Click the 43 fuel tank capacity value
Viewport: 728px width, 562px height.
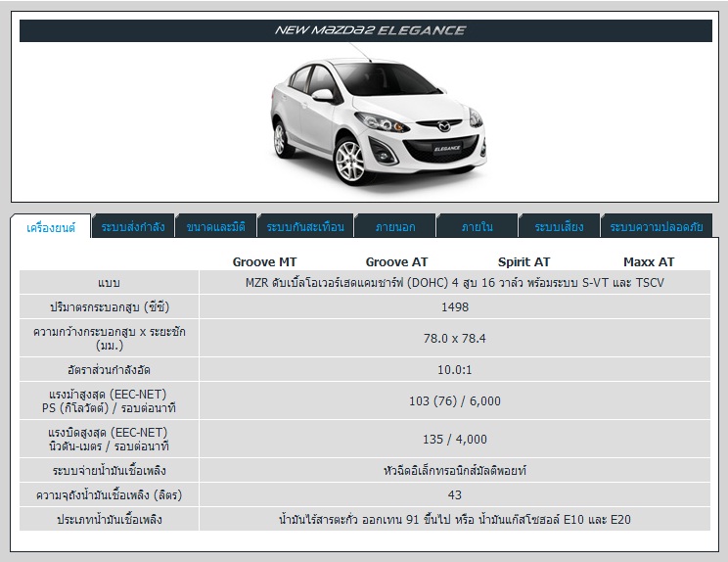coord(455,494)
